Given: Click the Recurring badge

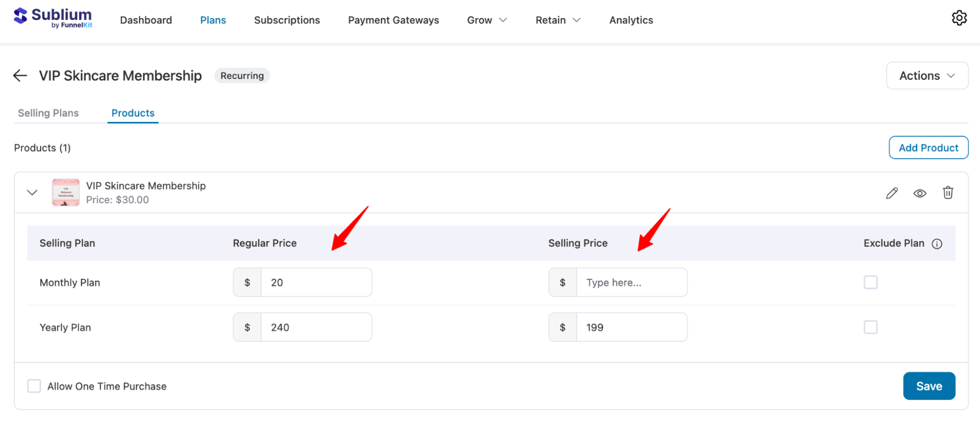Looking at the screenshot, I should coord(242,75).
